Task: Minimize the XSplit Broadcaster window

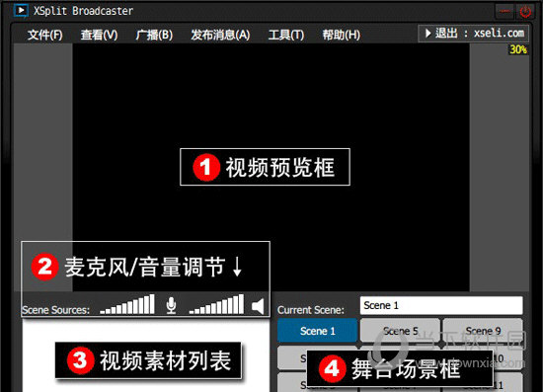Action: [x=504, y=12]
